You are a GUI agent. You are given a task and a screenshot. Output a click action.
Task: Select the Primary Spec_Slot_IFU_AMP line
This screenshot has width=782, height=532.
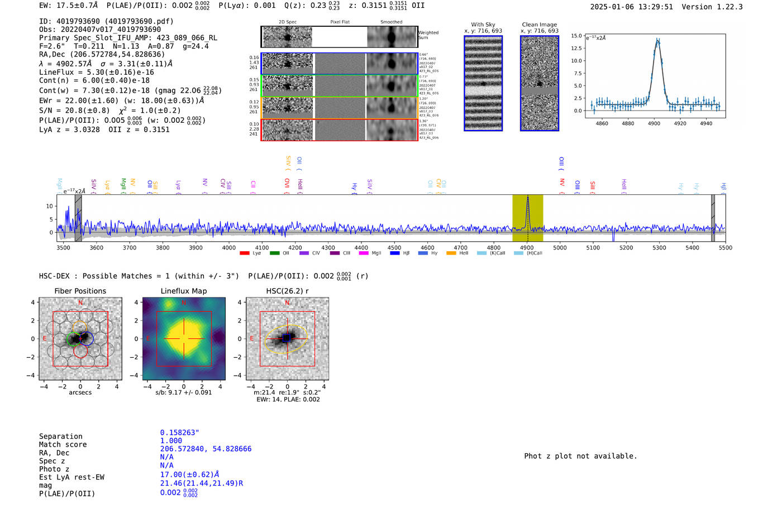pyautogui.click(x=128, y=38)
